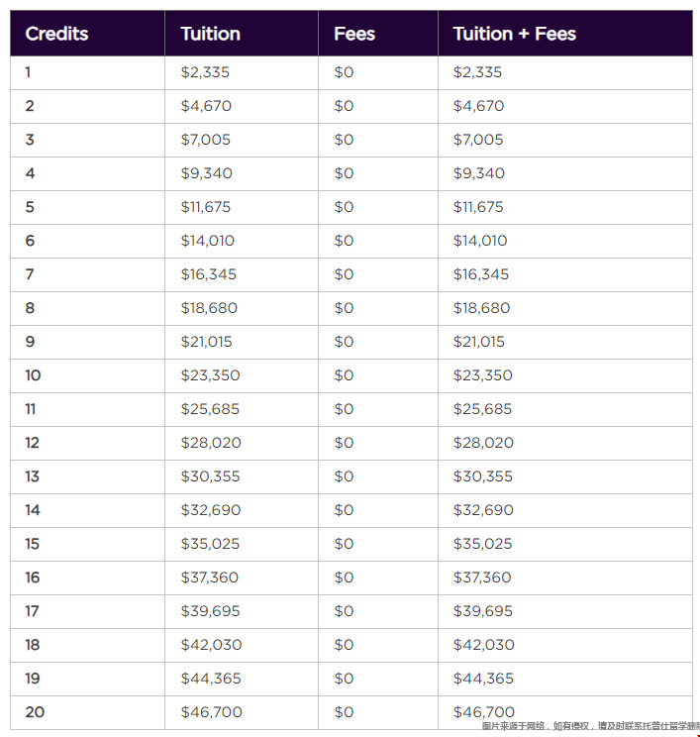
Task: Click the $0 fees cell for 19 credits
Action: (344, 679)
